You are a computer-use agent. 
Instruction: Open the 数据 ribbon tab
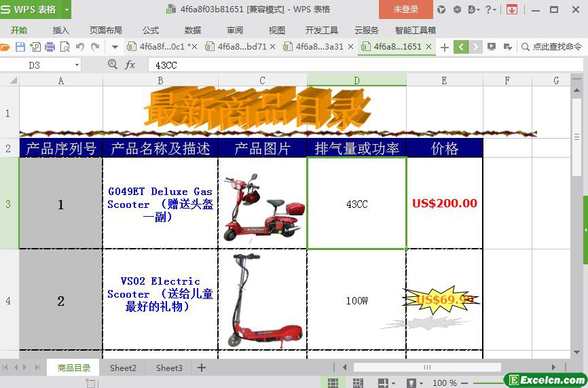click(193, 30)
